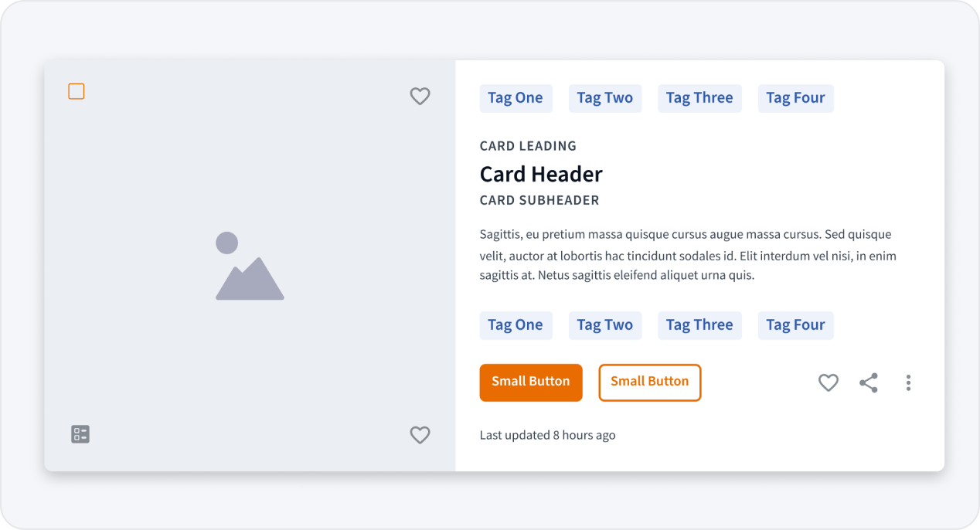This screenshot has height=530, width=980.
Task: Click the kebab menu next to Small Button
Action: coord(908,382)
